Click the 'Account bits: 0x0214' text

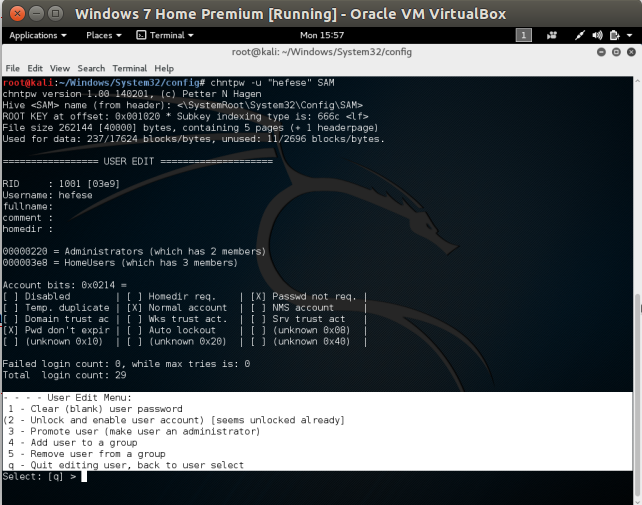(65, 285)
